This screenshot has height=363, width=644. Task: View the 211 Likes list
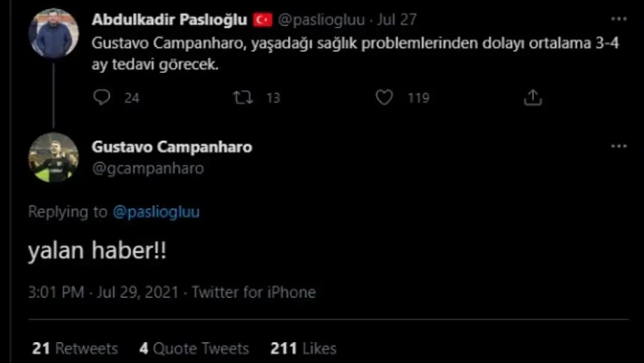303,348
